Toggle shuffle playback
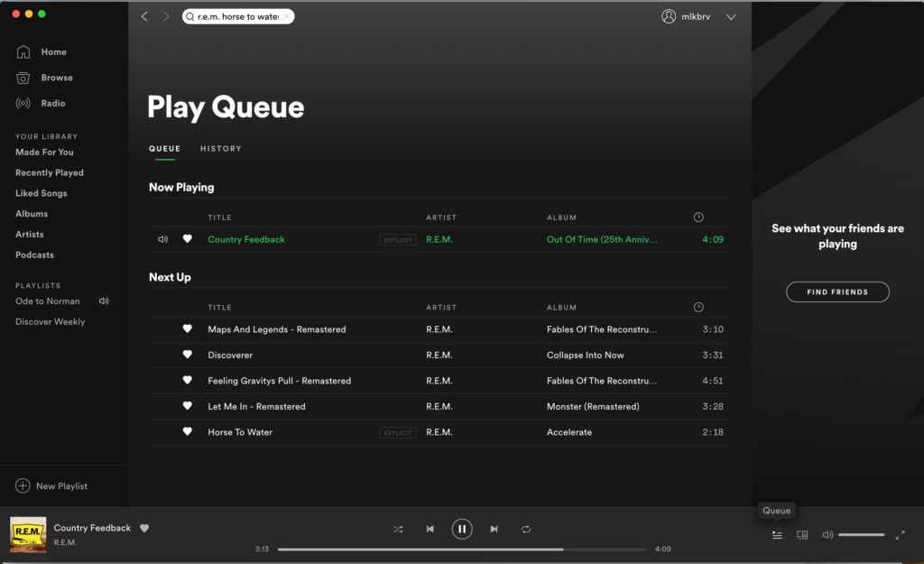This screenshot has height=564, width=924. tap(398, 529)
